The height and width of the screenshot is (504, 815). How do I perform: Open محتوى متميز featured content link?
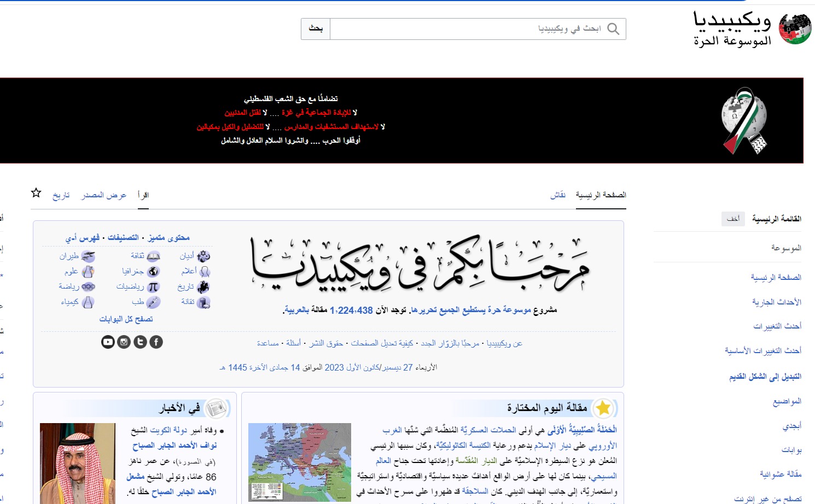click(x=168, y=238)
